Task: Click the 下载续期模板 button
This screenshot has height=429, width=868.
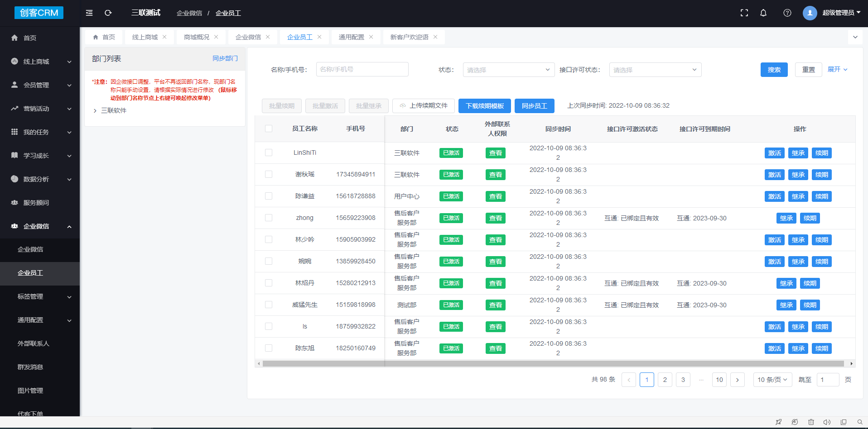Action: point(485,106)
